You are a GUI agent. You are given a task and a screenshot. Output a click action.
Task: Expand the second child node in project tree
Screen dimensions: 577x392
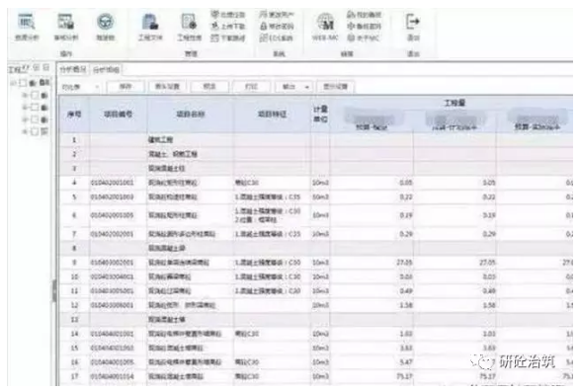(x=25, y=108)
